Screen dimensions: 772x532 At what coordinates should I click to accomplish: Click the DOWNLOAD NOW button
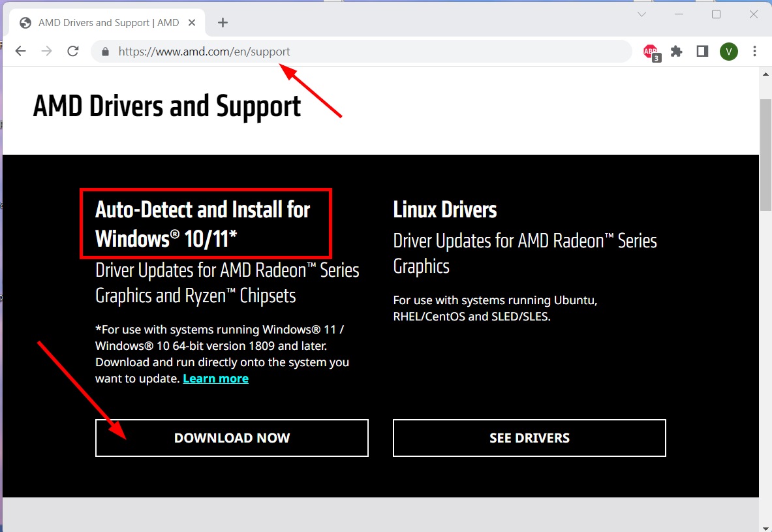pyautogui.click(x=232, y=438)
